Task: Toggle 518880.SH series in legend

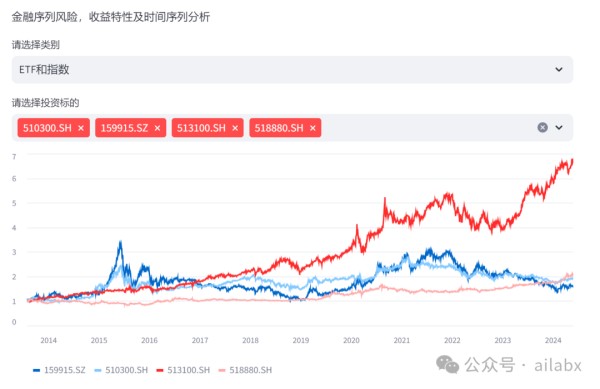Action: [x=245, y=370]
